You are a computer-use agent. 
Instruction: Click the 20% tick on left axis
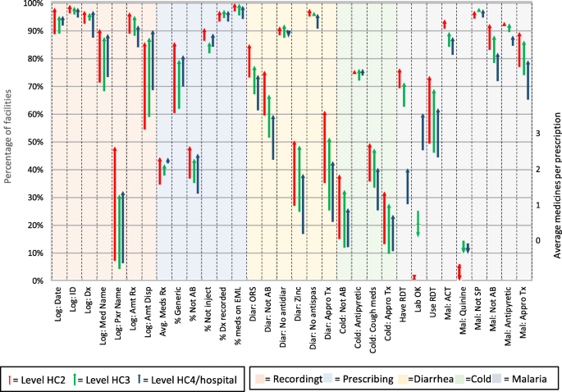pyautogui.click(x=35, y=226)
